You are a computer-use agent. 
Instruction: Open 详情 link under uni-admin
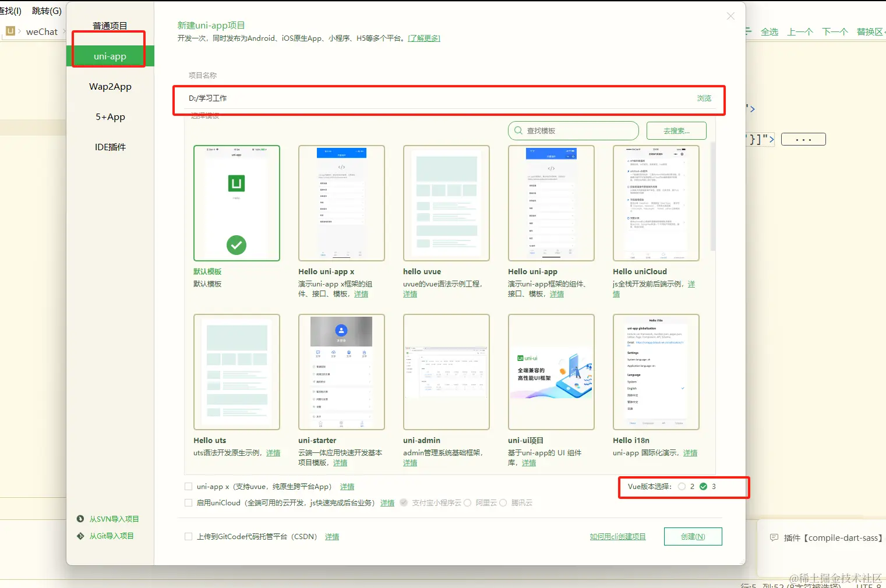[x=410, y=463]
